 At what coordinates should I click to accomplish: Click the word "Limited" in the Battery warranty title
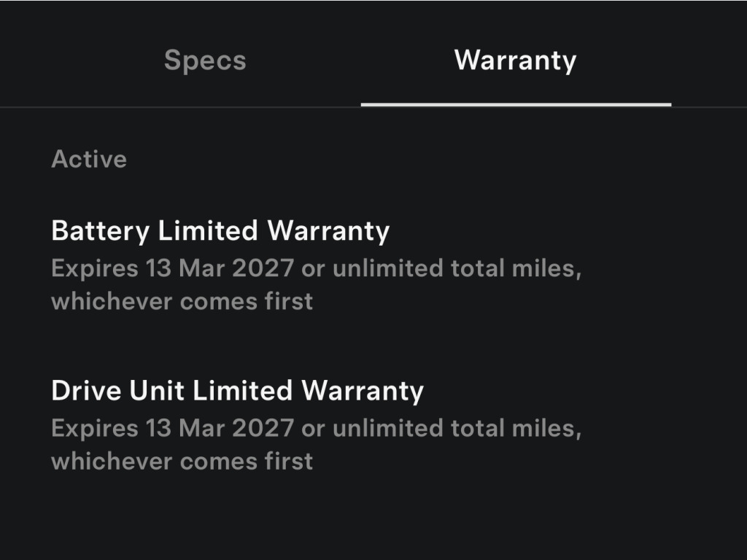tap(208, 231)
